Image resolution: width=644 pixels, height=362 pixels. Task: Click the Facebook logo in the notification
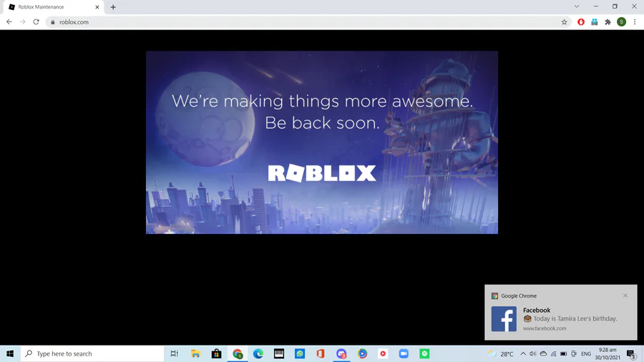coord(504,319)
